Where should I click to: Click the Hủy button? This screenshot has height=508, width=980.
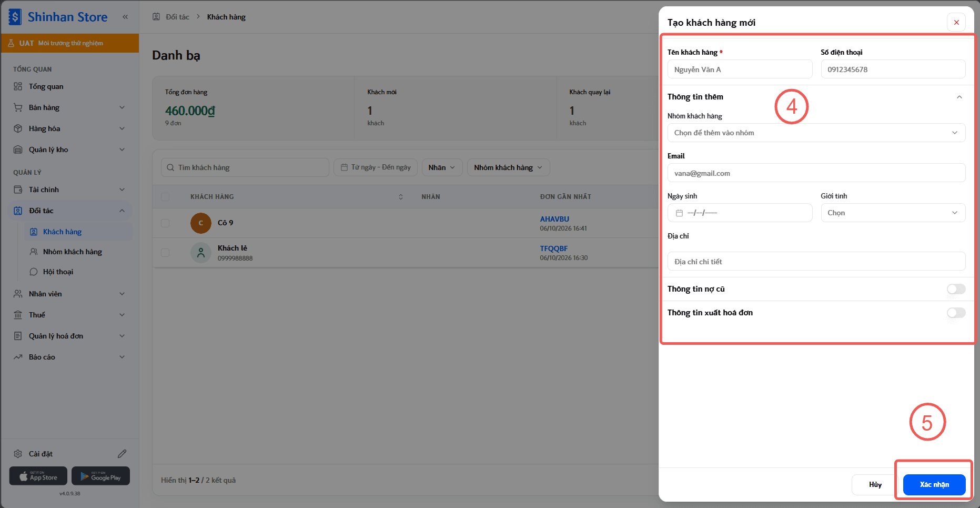[875, 485]
